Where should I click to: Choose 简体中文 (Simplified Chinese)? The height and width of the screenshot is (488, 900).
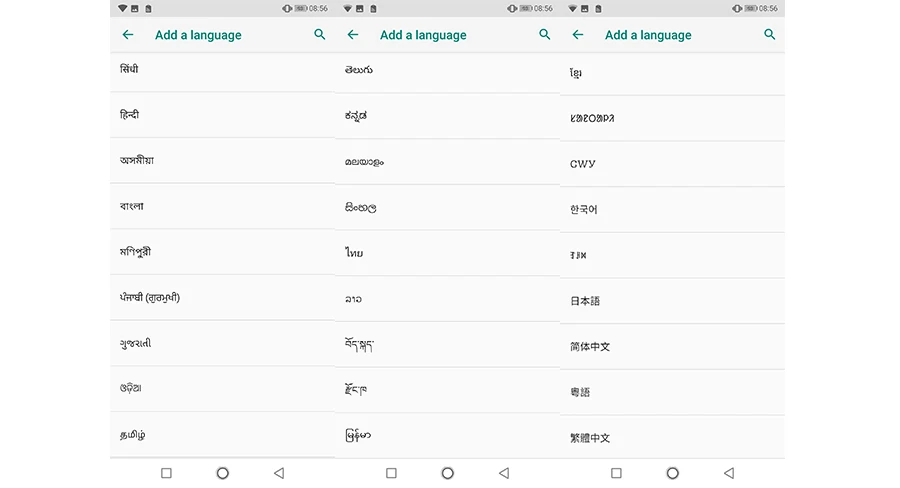click(673, 347)
